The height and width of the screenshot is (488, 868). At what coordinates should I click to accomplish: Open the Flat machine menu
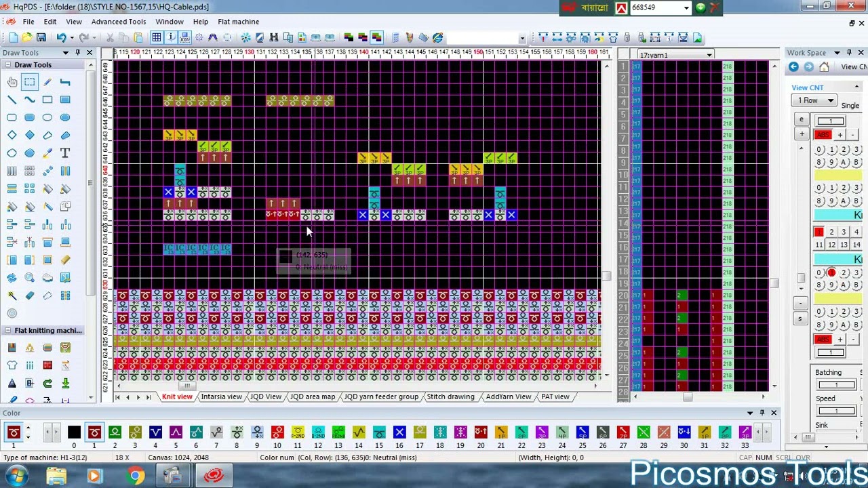238,22
